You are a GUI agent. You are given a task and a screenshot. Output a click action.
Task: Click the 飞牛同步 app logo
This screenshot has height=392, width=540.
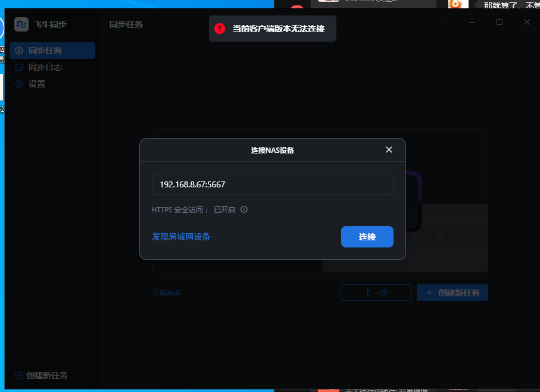click(x=22, y=24)
